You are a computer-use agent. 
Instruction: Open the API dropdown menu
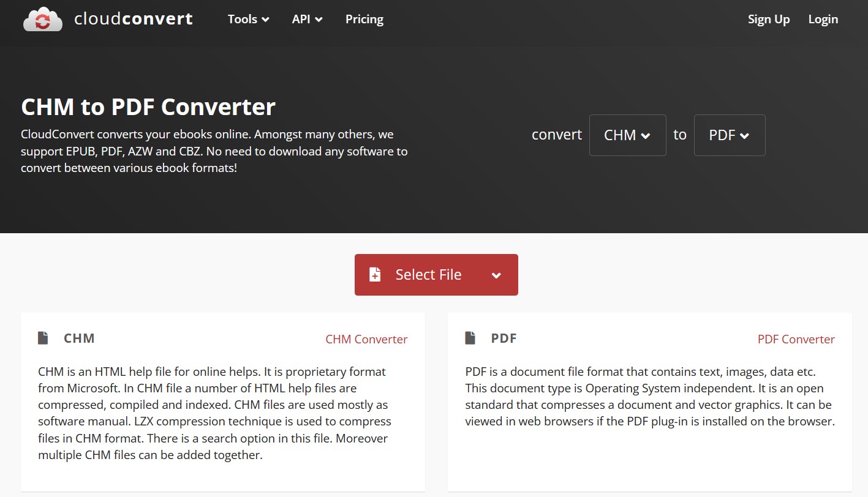[x=308, y=19]
